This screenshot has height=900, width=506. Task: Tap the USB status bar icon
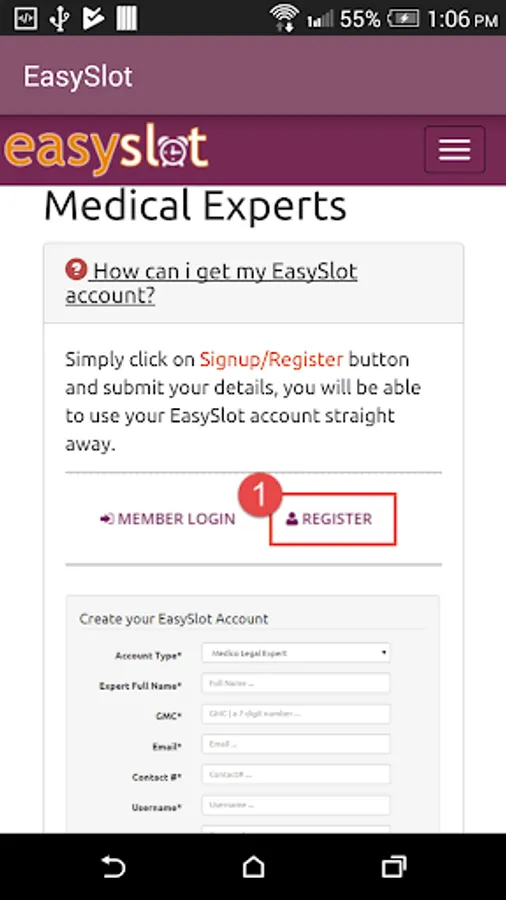click(59, 18)
